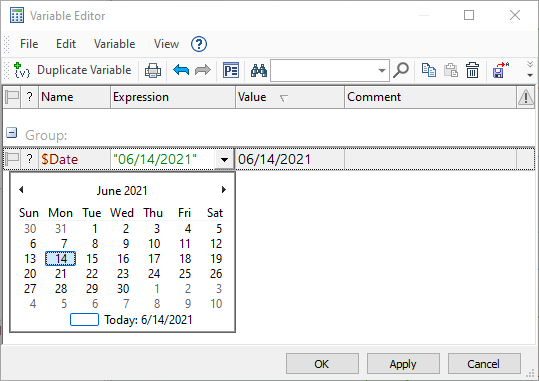Open the Variable menu
The width and height of the screenshot is (539, 381).
point(114,44)
